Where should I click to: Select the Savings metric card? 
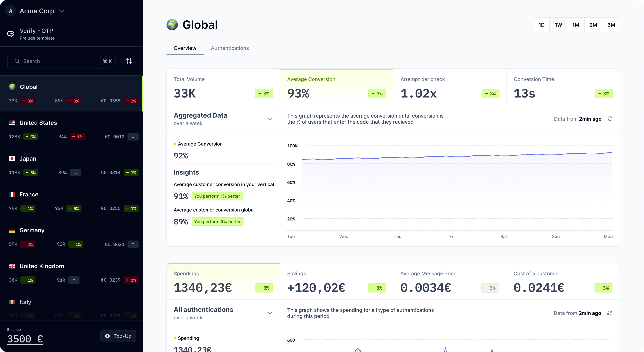(336, 281)
